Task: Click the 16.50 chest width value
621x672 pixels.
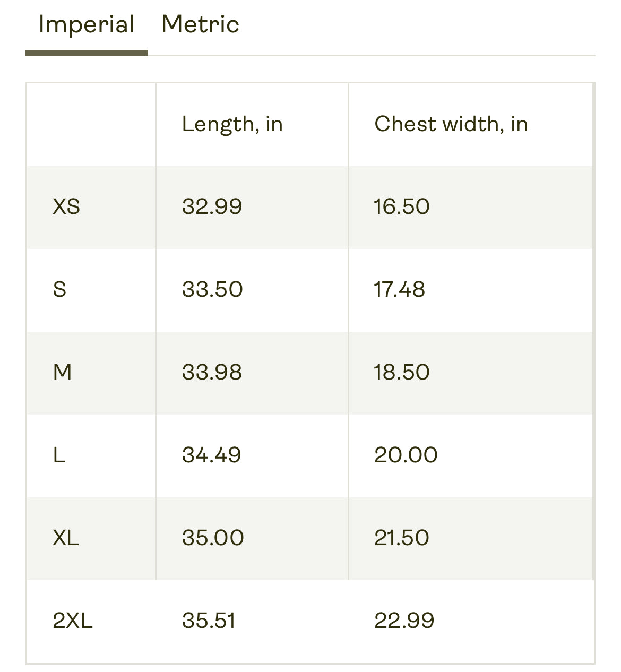Action: (402, 206)
